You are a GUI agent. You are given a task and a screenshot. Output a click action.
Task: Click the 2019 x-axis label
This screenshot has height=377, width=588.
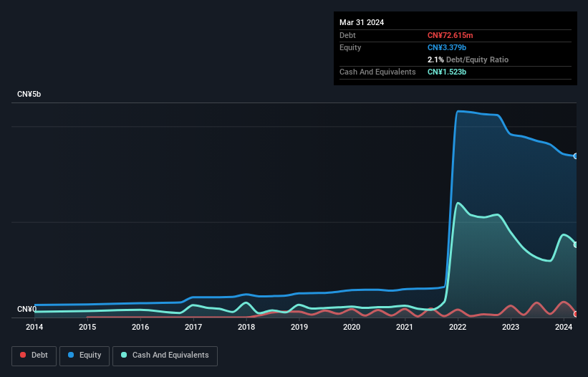(299, 327)
